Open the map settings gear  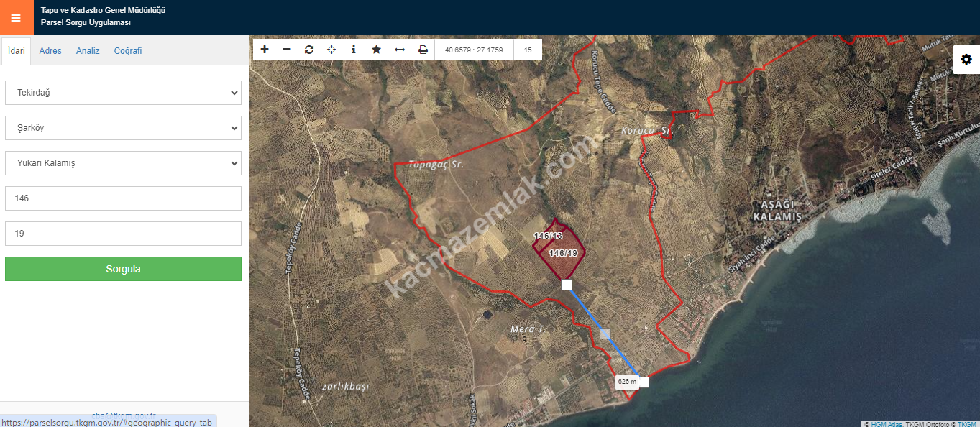coord(966,60)
